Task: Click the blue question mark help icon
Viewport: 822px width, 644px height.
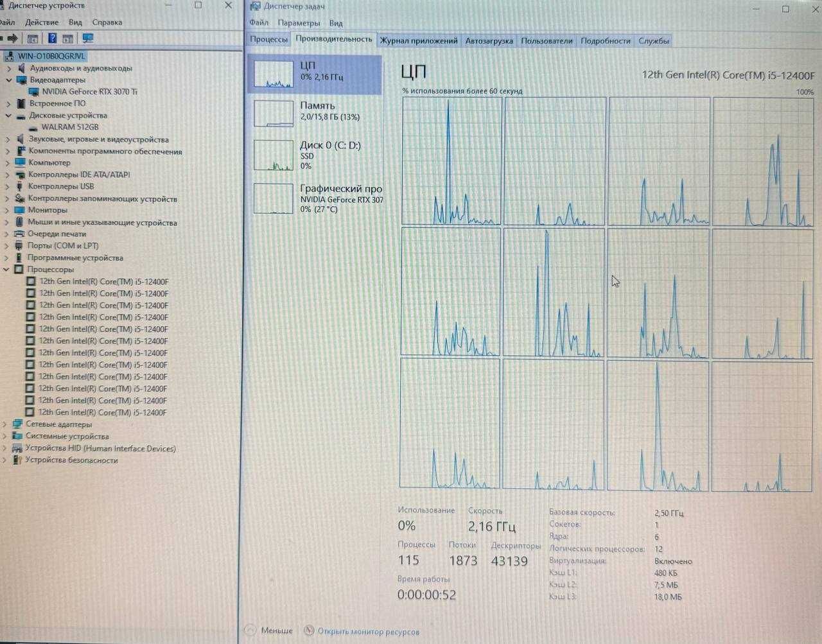Action: tap(53, 39)
